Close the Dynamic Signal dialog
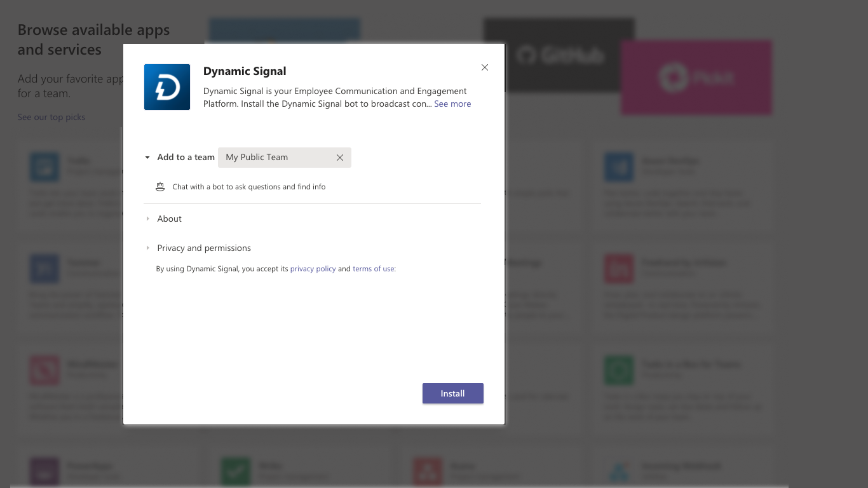 point(485,67)
